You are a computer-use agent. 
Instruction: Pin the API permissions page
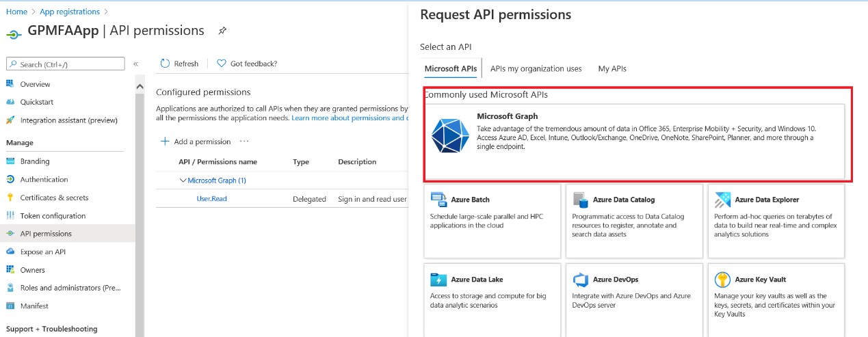tap(222, 31)
